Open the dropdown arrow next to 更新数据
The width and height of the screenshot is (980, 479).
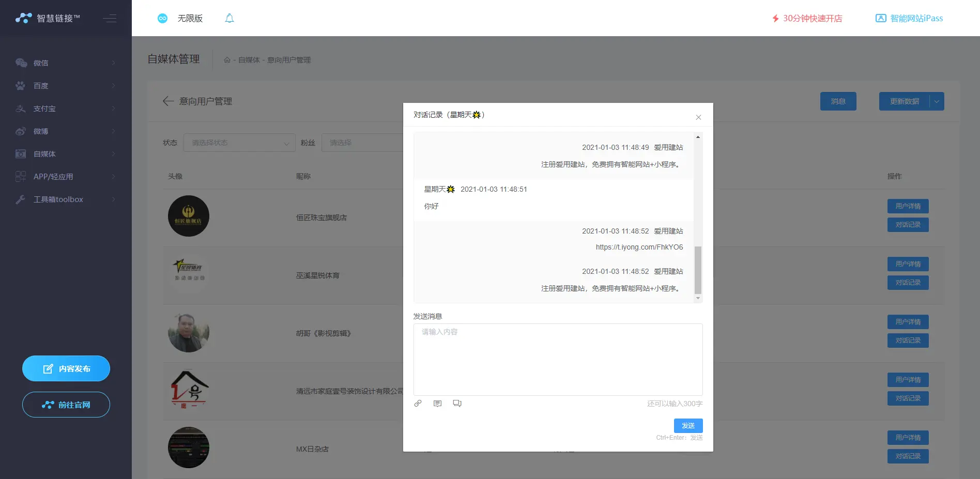coord(937,102)
